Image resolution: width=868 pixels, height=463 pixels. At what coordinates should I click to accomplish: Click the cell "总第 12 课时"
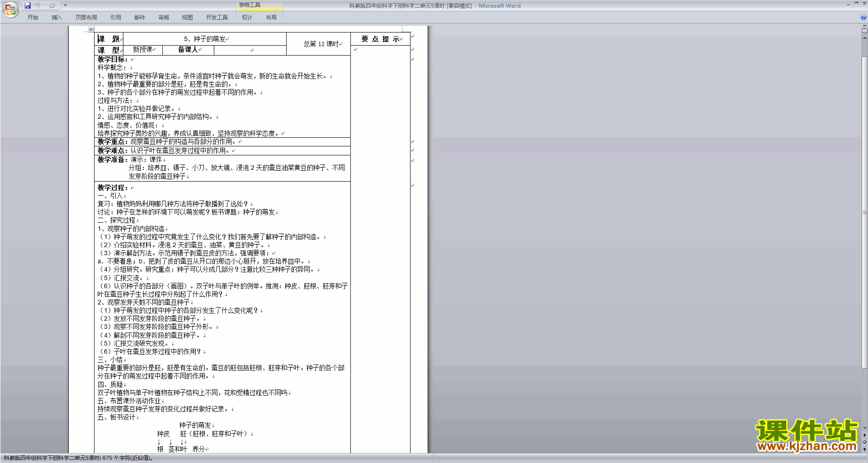tap(318, 44)
